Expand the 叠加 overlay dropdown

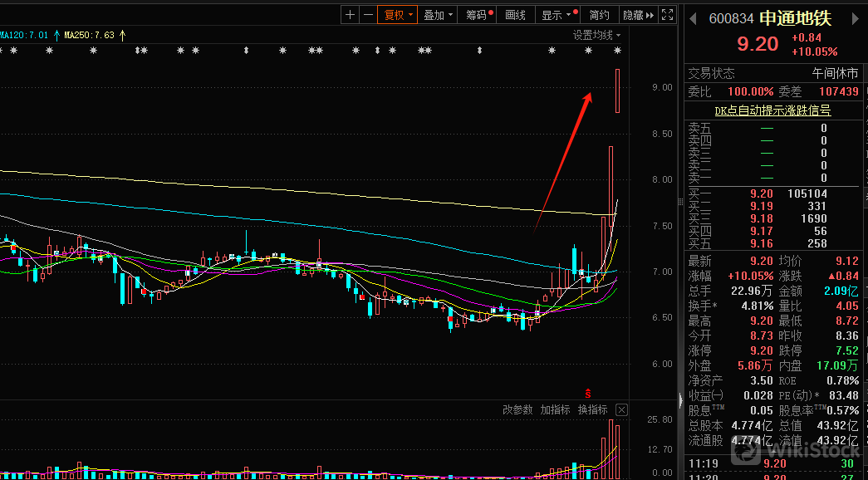438,15
